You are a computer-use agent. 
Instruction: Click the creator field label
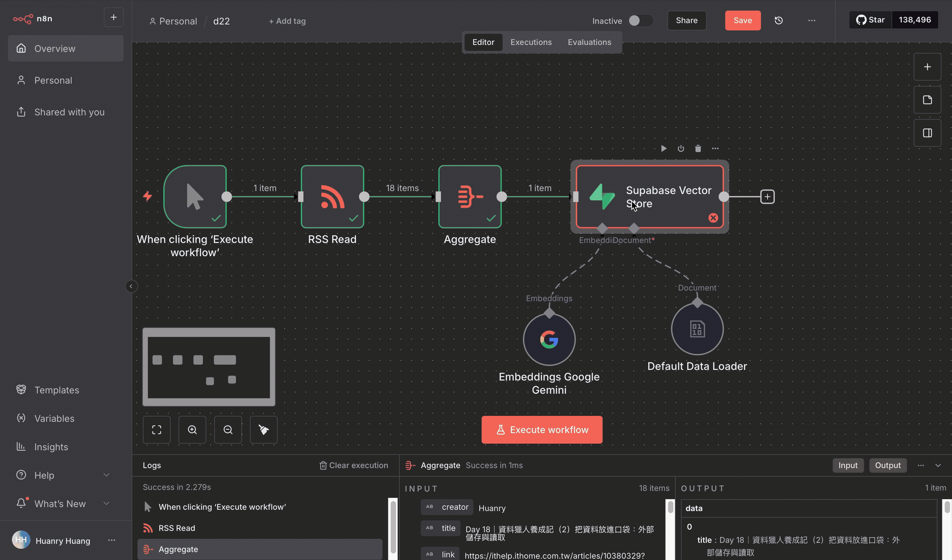point(447,507)
